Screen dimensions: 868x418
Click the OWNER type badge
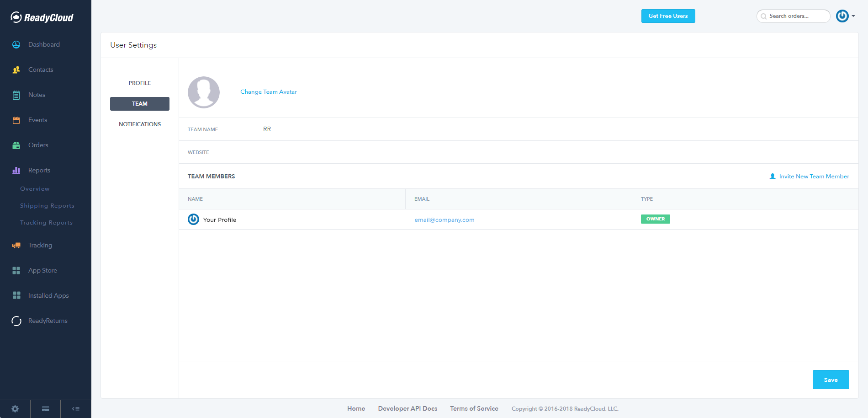click(656, 219)
